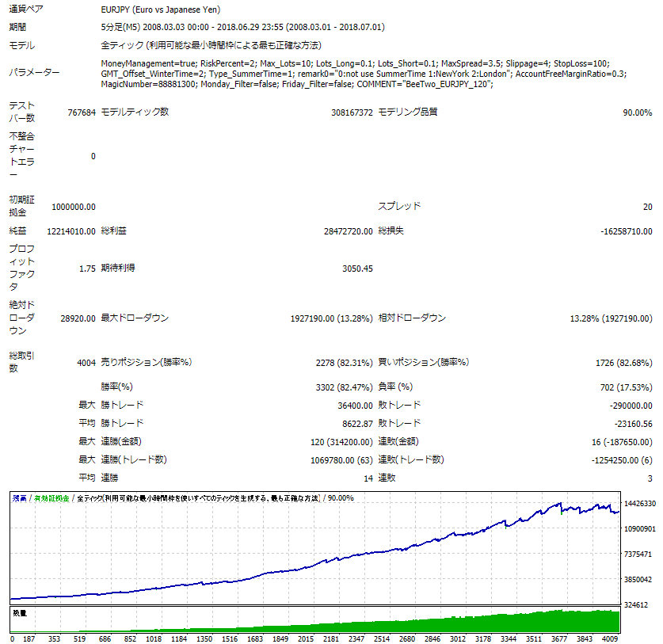Select the initial deposit 1000000.00
663x644 pixels.
click(x=74, y=207)
